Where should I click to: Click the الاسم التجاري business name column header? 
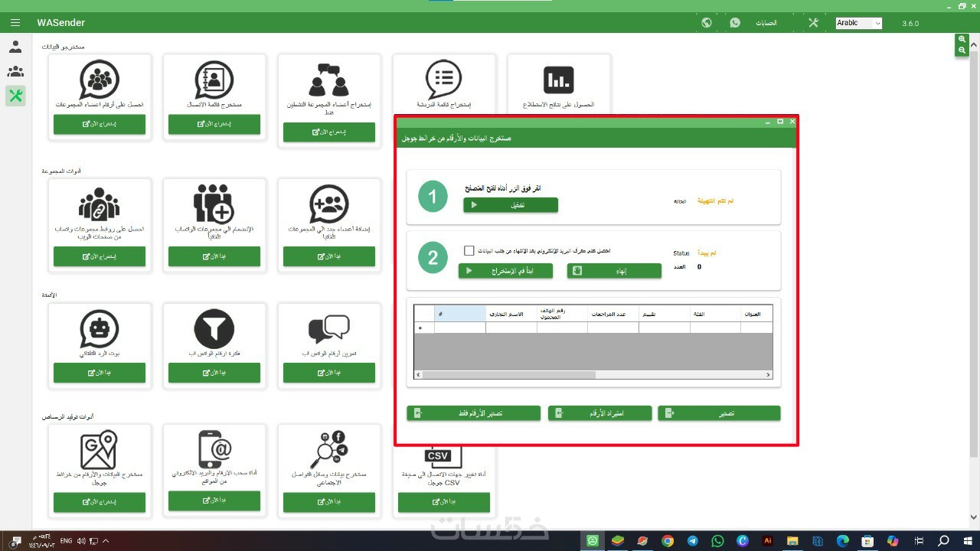click(x=511, y=314)
